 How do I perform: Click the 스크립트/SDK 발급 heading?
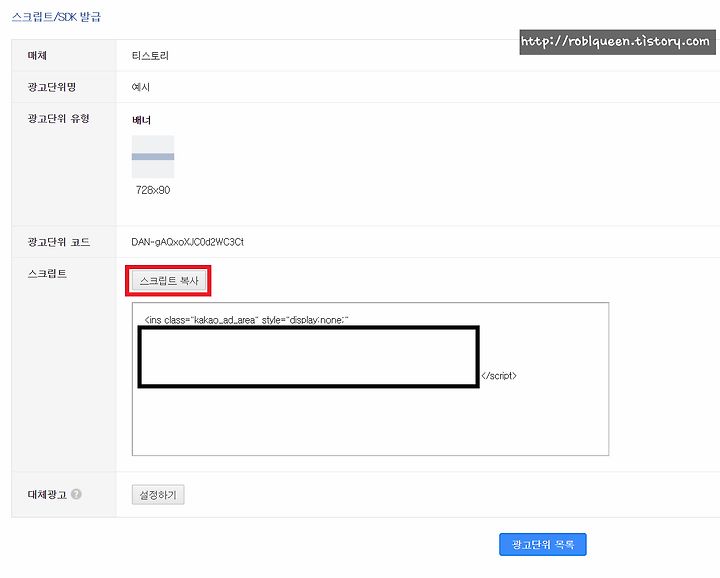tap(56, 17)
